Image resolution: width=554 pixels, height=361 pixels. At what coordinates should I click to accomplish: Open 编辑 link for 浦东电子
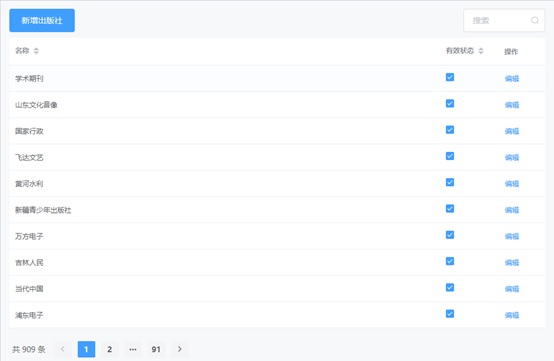(x=512, y=315)
